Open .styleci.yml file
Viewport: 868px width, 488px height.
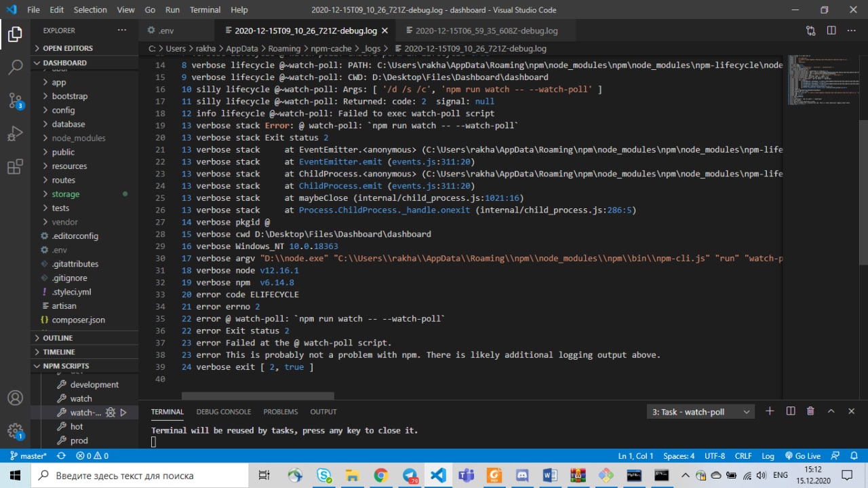click(x=85, y=292)
